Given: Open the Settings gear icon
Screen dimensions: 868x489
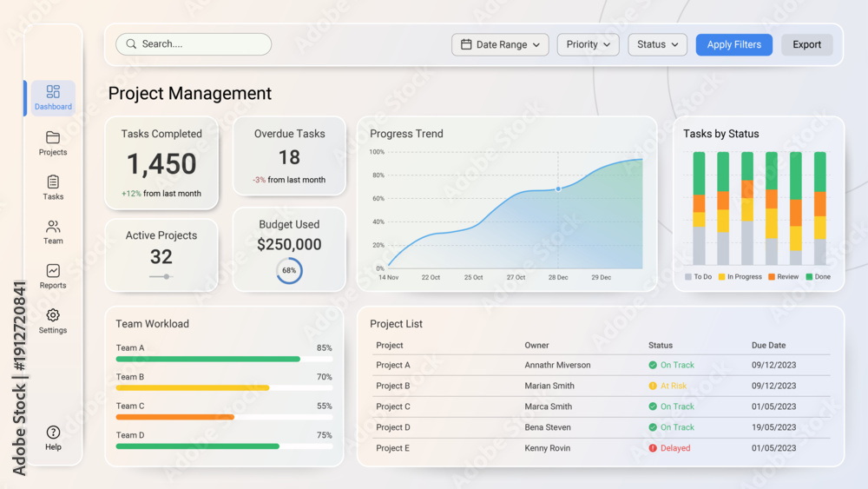Looking at the screenshot, I should click(53, 315).
